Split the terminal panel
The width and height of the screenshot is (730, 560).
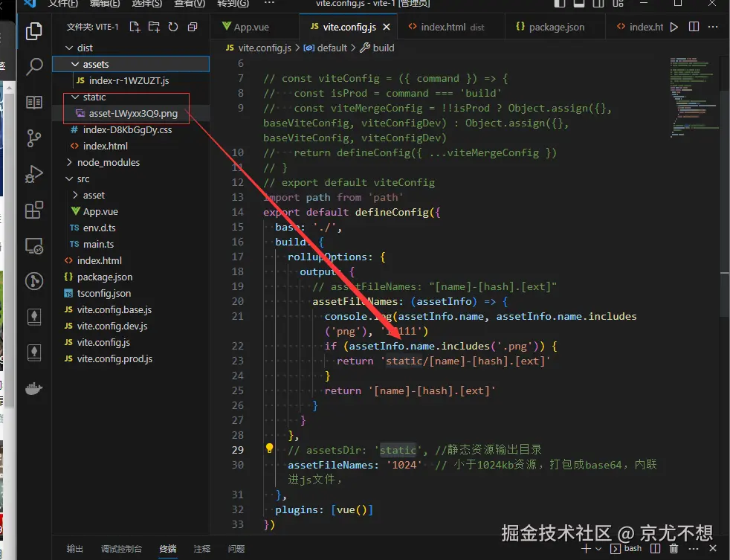[x=655, y=548]
